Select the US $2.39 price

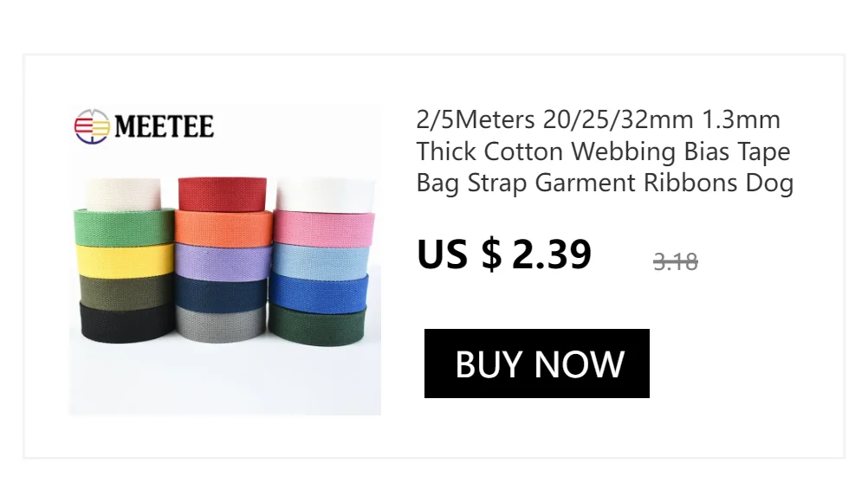point(504,254)
